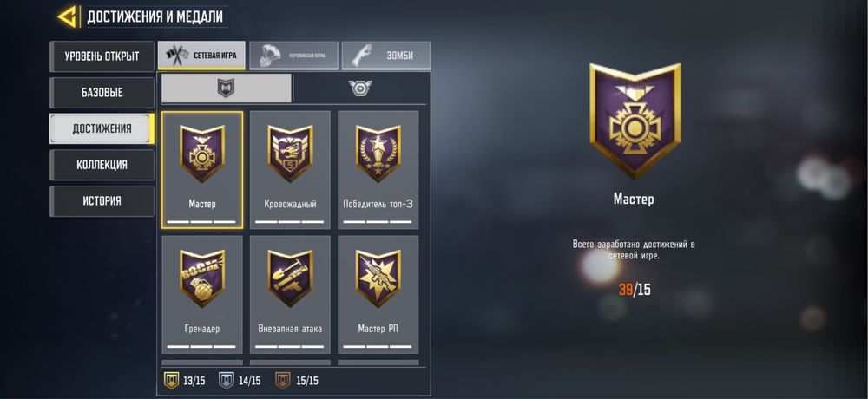Open the Зомби tab
Screen dimensions: 868x399
(386, 56)
